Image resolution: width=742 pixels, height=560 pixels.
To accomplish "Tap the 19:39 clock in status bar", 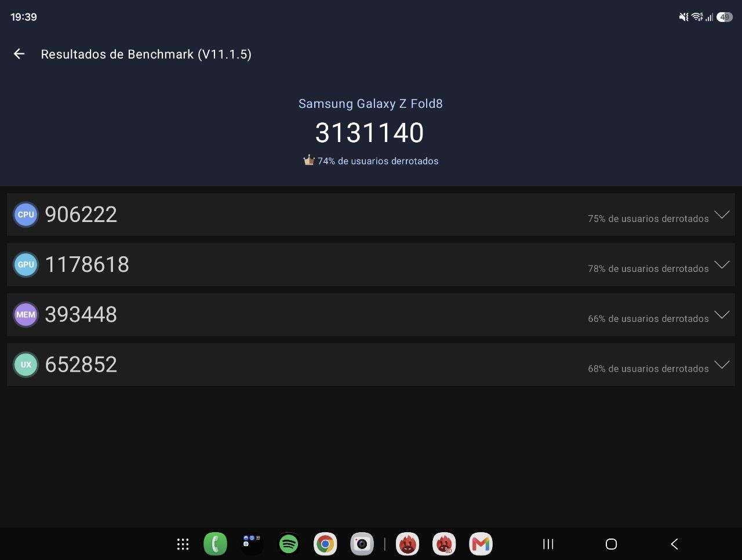I will pyautogui.click(x=24, y=17).
